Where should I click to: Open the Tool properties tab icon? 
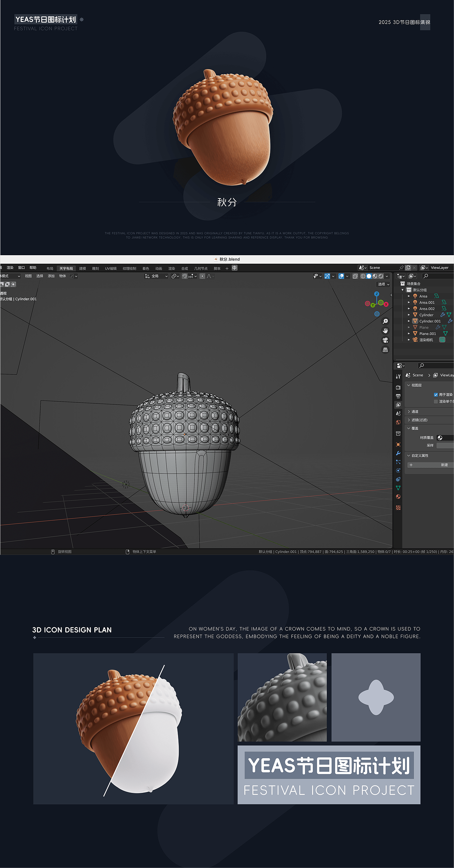398,376
